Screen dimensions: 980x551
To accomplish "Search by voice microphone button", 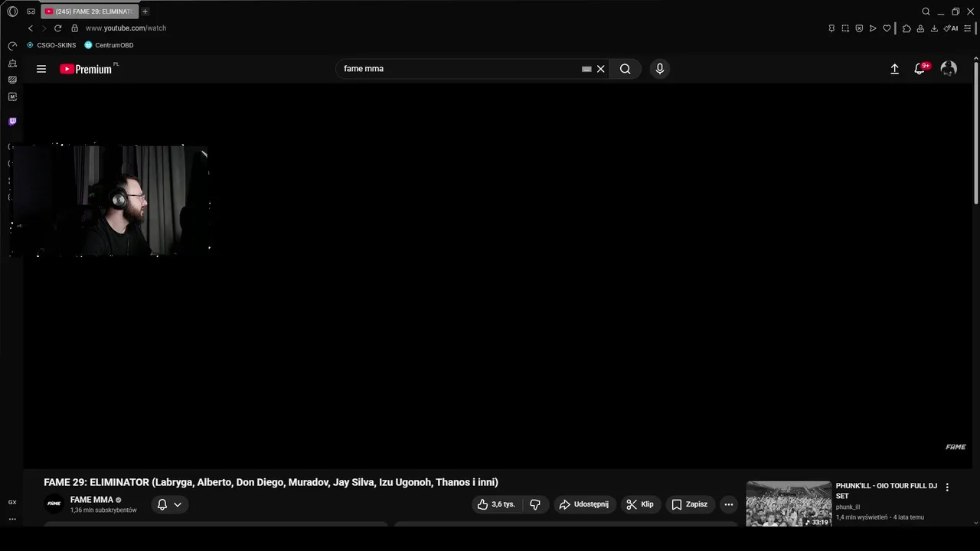I will pos(660,69).
